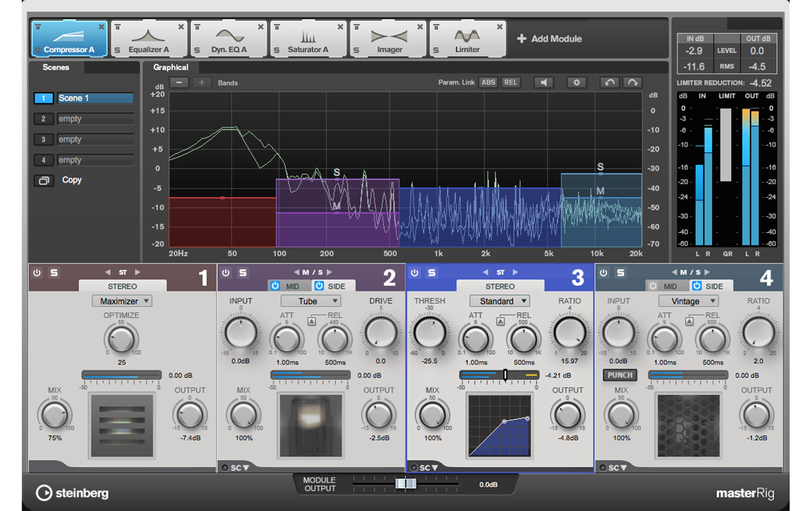
Task: Enable REL parameter link
Action: (511, 82)
